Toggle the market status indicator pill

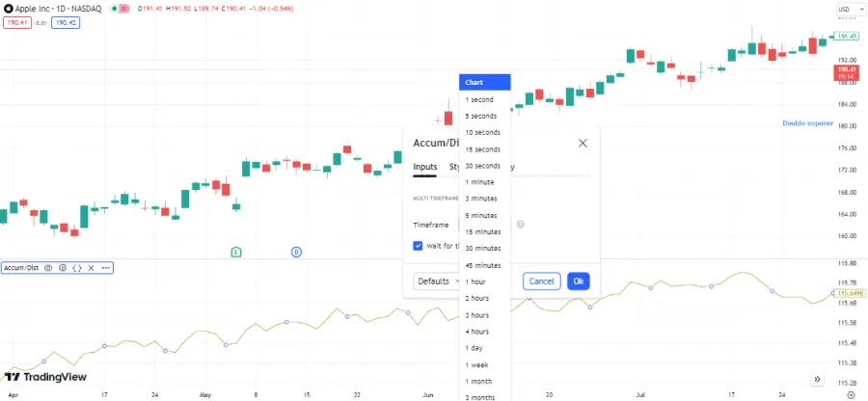[x=120, y=9]
